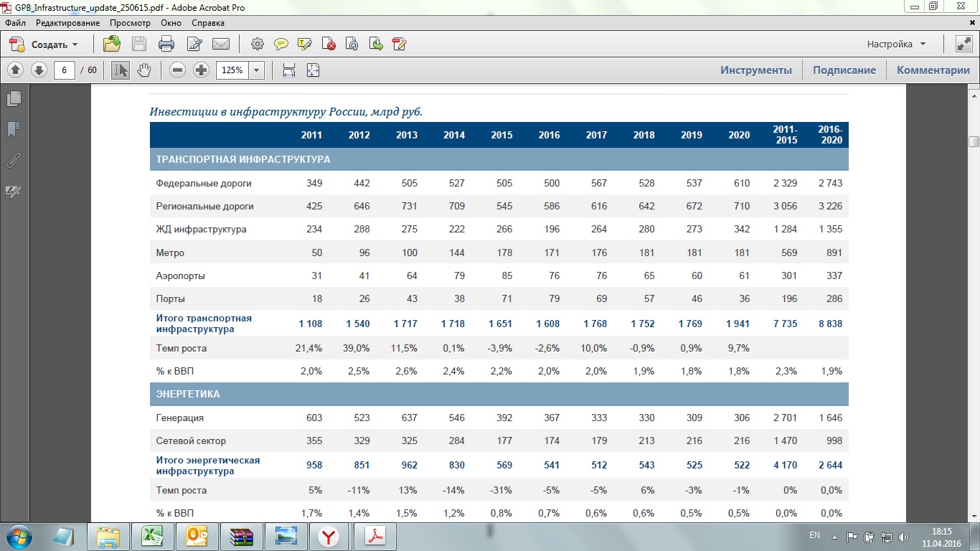980x551 pixels.
Task: Open the Attachments paperclip panel
Action: click(x=14, y=161)
